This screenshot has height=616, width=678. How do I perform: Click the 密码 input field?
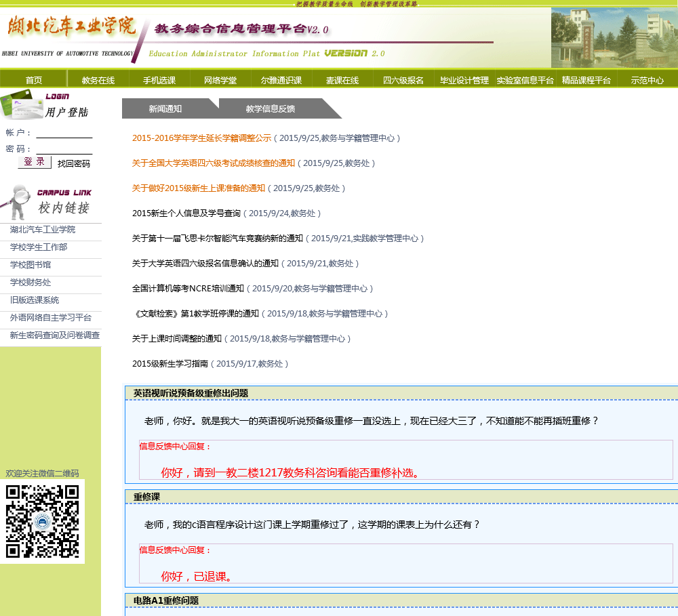pyautogui.click(x=64, y=149)
